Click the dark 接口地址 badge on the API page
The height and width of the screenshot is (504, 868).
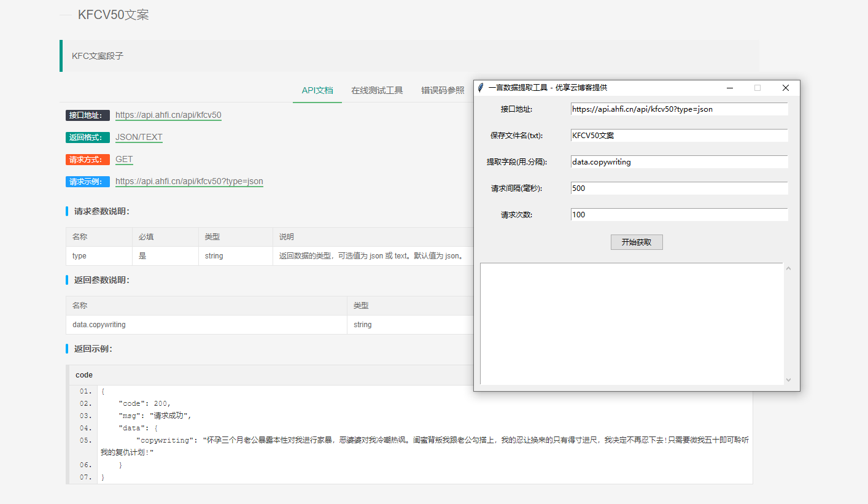tap(87, 115)
